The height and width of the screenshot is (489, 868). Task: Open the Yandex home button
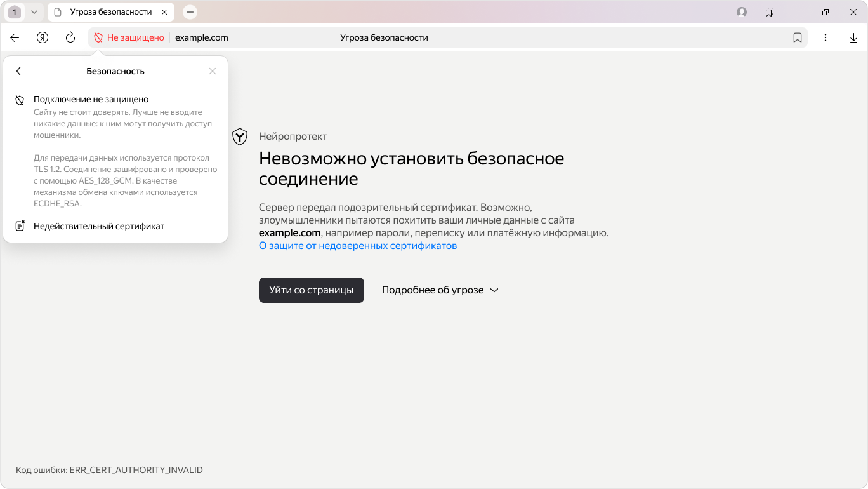coord(43,38)
